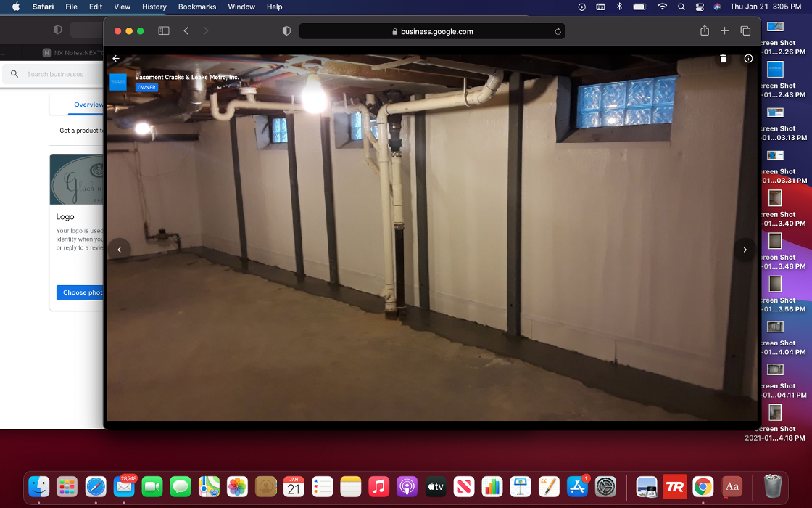Open Mail with 28,748 badge
This screenshot has width=812, height=508.
(x=124, y=487)
